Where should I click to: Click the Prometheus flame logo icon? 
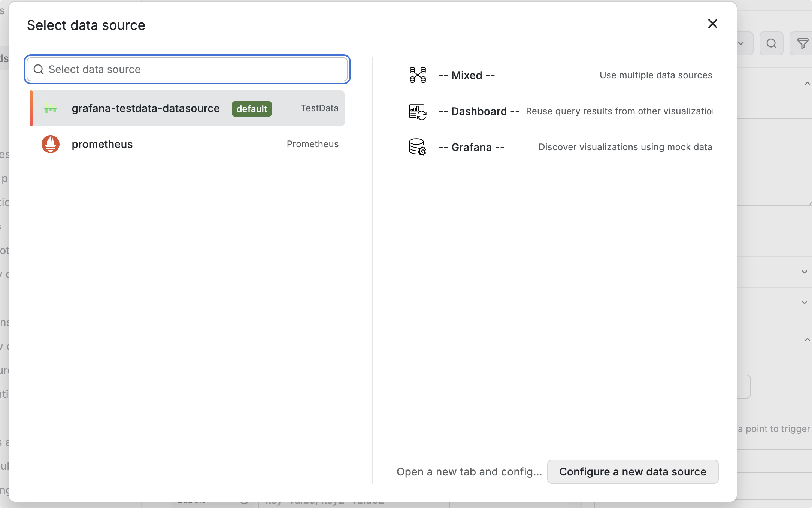coord(51,144)
